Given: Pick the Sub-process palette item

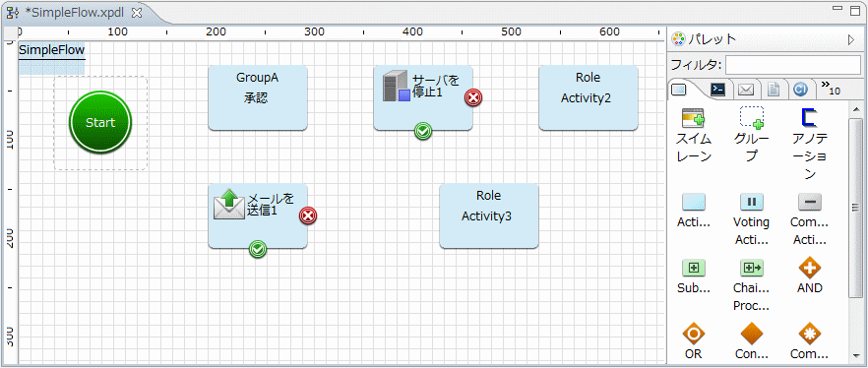Looking at the screenshot, I should [x=694, y=269].
